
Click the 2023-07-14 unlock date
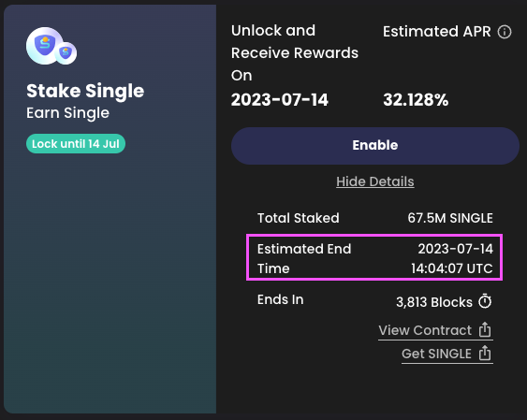pos(280,100)
